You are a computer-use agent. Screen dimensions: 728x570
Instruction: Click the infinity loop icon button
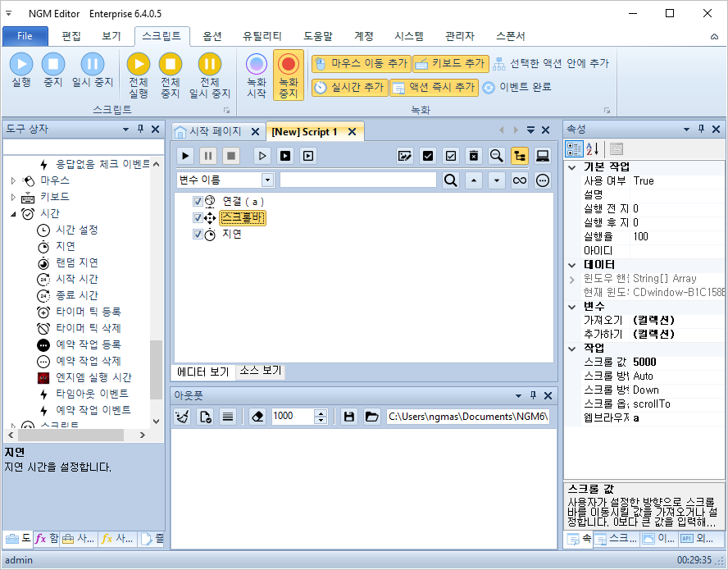click(520, 180)
